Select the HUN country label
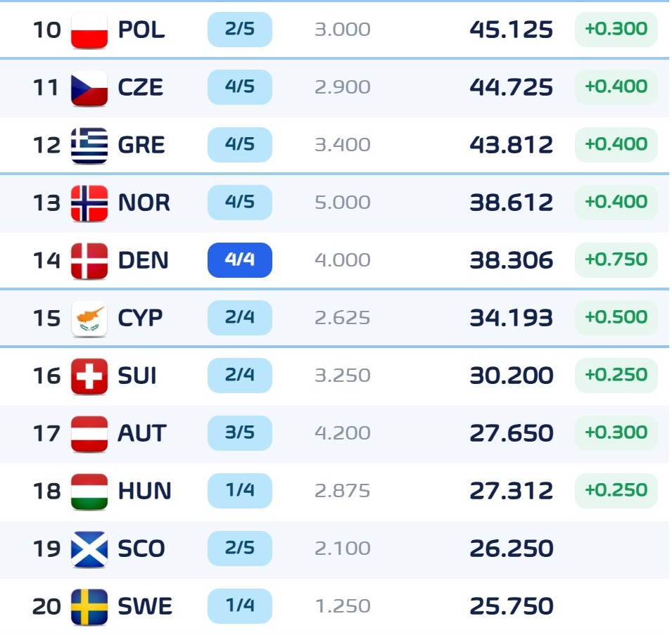 click(x=144, y=491)
